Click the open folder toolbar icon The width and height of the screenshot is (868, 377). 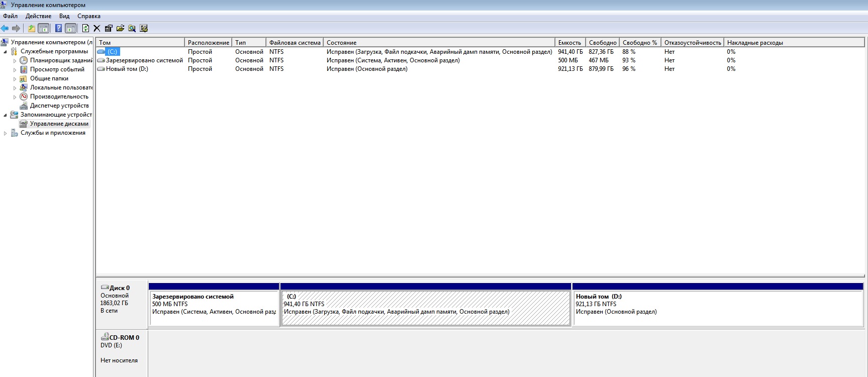click(x=120, y=29)
